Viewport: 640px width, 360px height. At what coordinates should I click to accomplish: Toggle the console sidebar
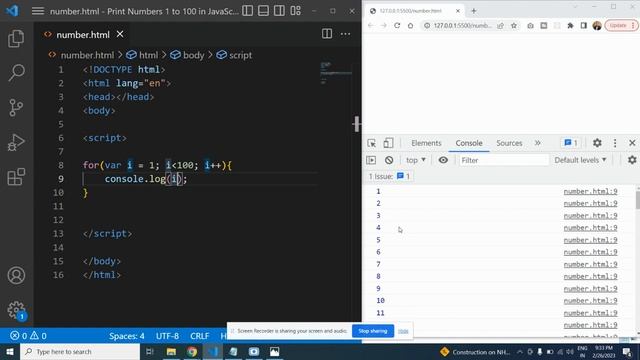tap(371, 160)
